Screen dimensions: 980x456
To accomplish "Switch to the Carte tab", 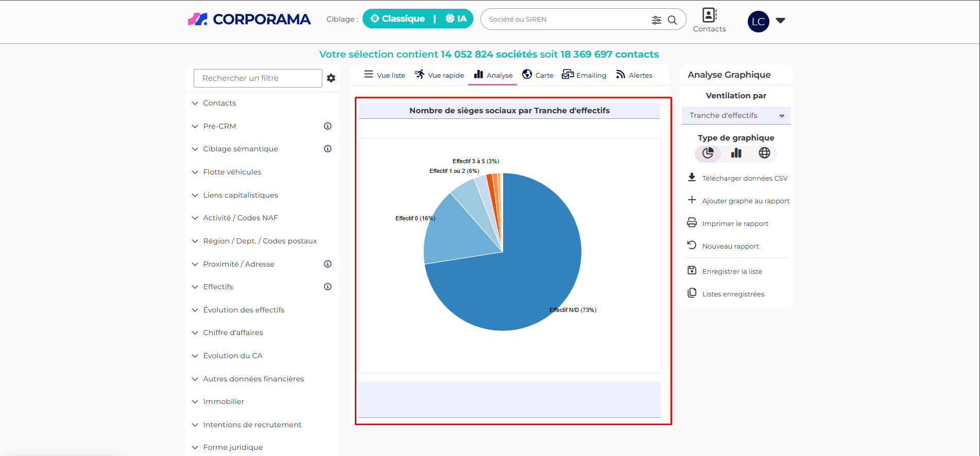I will tap(538, 75).
